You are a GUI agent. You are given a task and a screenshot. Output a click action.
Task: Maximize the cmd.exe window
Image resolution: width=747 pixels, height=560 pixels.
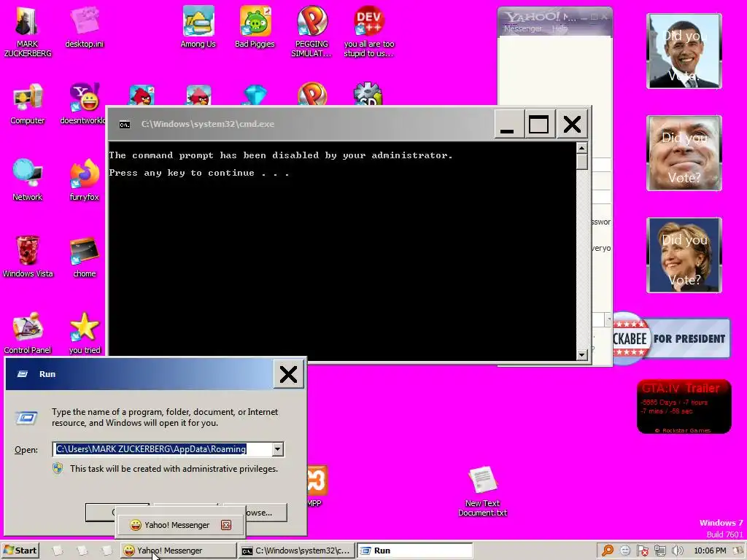539,124
